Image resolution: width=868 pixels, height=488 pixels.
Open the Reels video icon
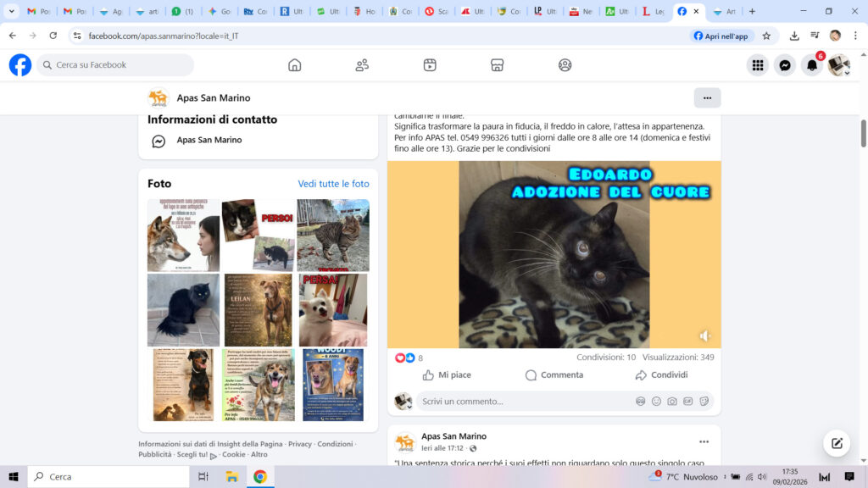click(430, 65)
